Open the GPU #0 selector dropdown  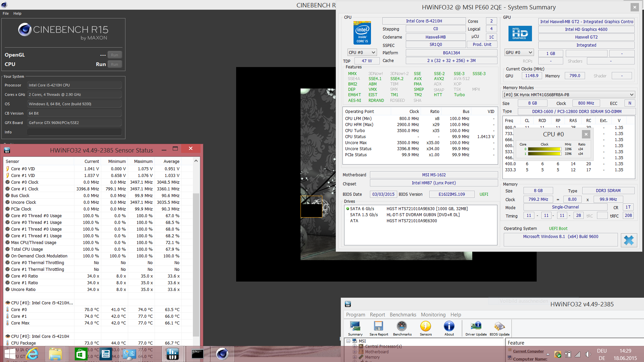click(x=519, y=53)
